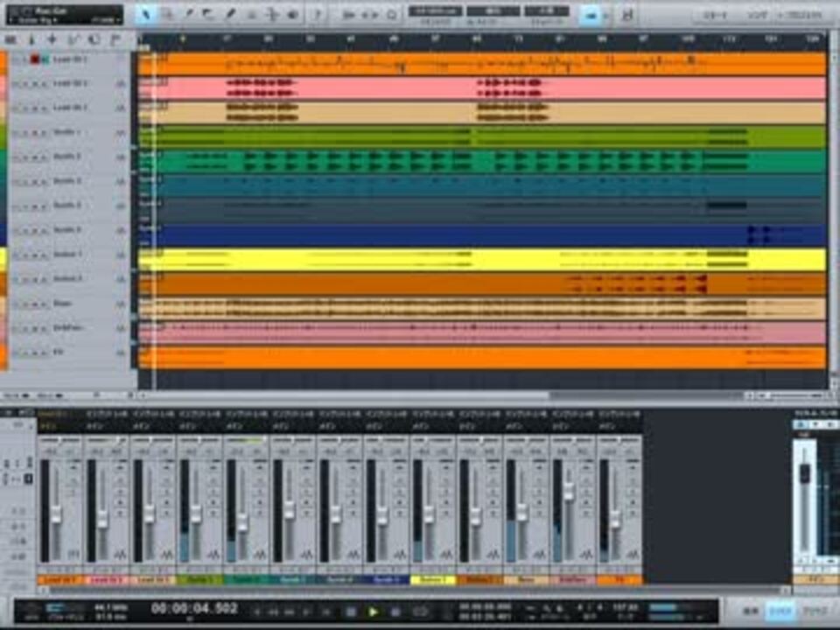Open the selected-track dropdown at top left
This screenshot has width=840, height=630.
tap(64, 15)
